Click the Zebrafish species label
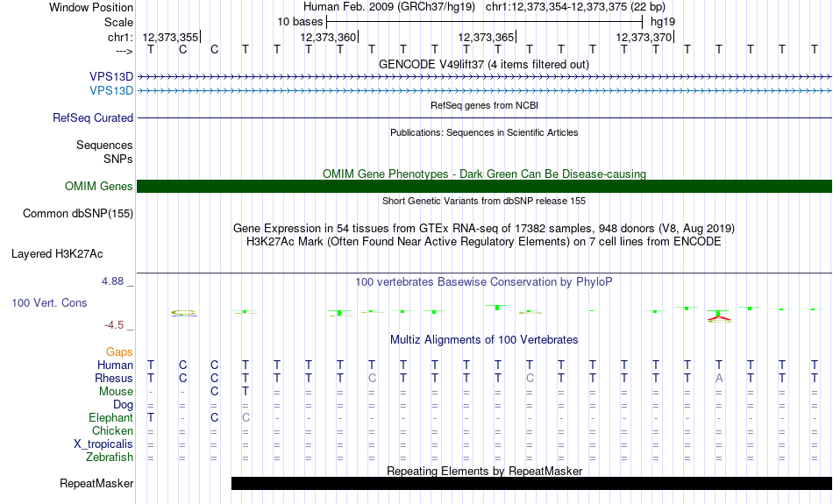This screenshot has height=504, width=833. [x=110, y=458]
